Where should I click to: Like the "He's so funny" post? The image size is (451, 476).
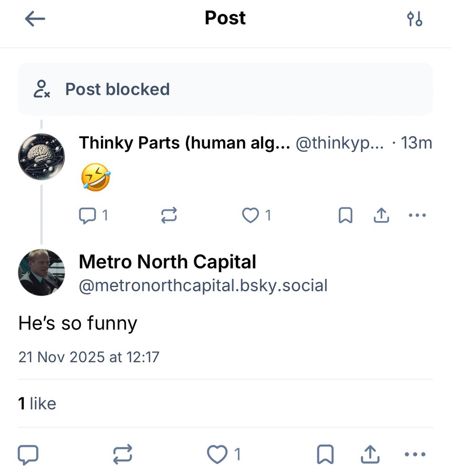pyautogui.click(x=218, y=455)
